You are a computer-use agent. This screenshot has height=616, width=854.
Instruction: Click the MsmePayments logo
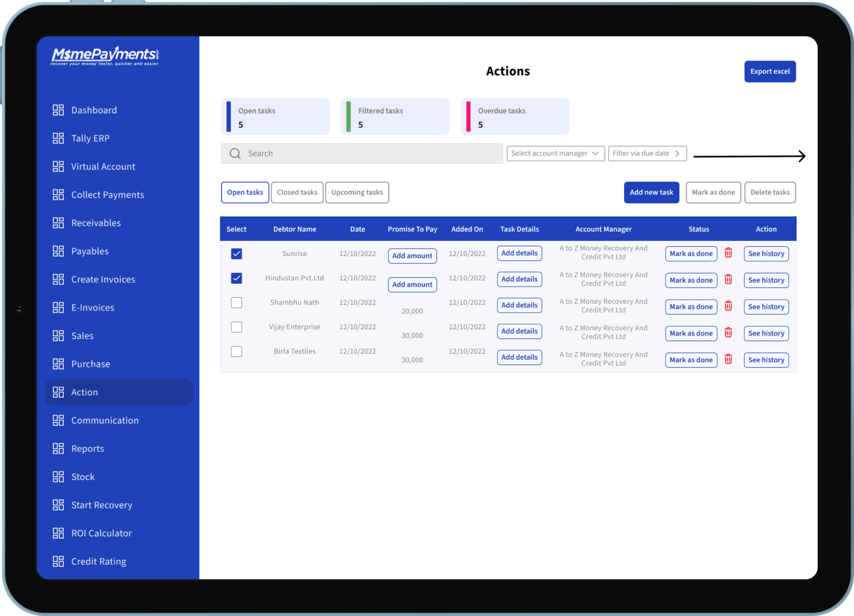(105, 56)
